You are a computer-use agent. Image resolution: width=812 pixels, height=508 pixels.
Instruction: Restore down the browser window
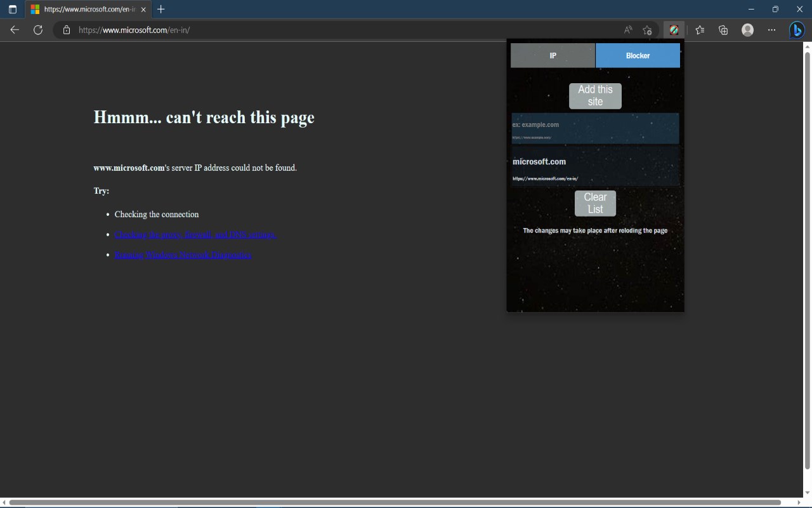point(775,10)
